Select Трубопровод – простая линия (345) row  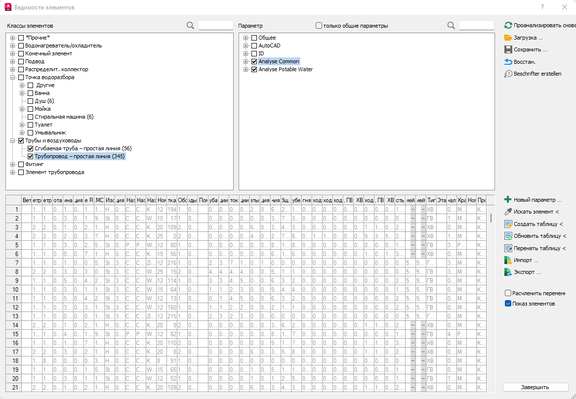pos(80,156)
